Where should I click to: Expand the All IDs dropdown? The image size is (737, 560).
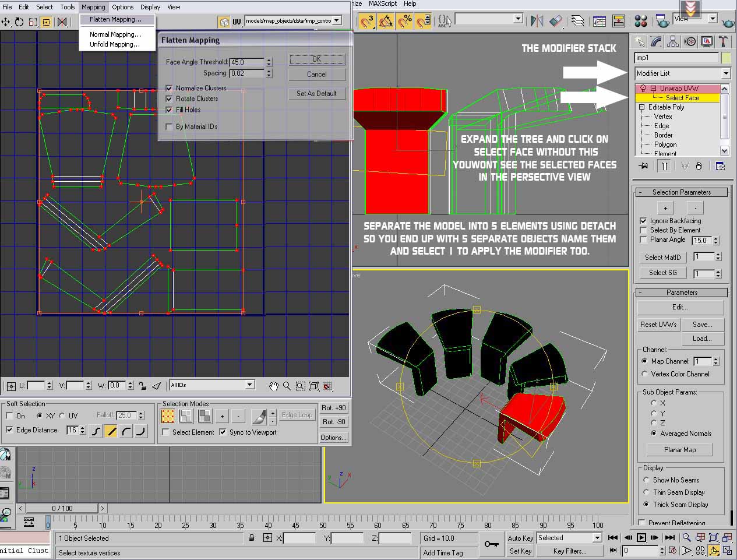coord(249,385)
